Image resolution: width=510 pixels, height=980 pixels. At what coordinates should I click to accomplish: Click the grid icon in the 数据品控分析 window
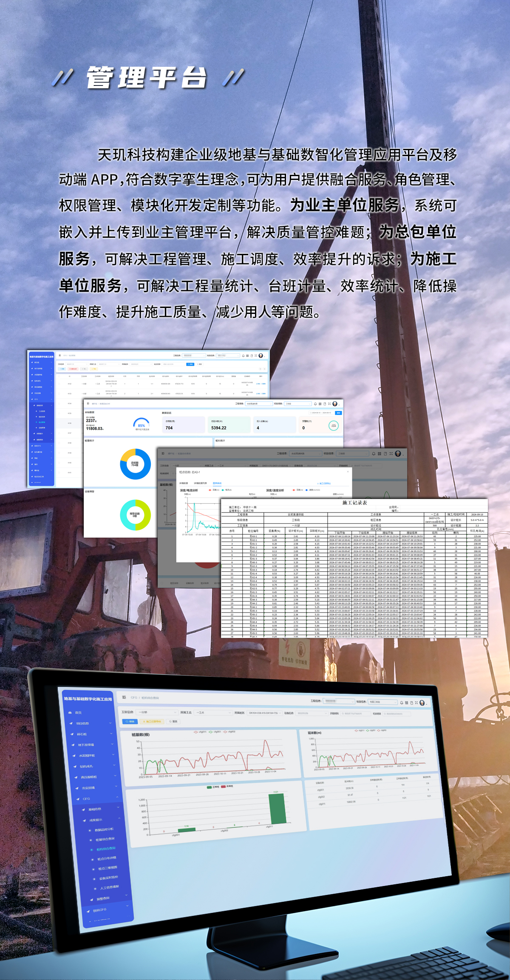[x=320, y=404]
